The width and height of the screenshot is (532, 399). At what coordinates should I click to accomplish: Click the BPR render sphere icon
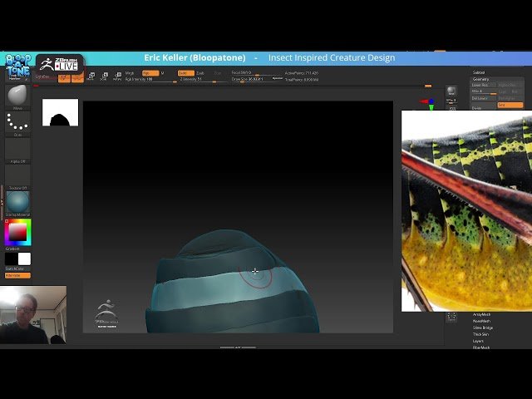tap(451, 91)
